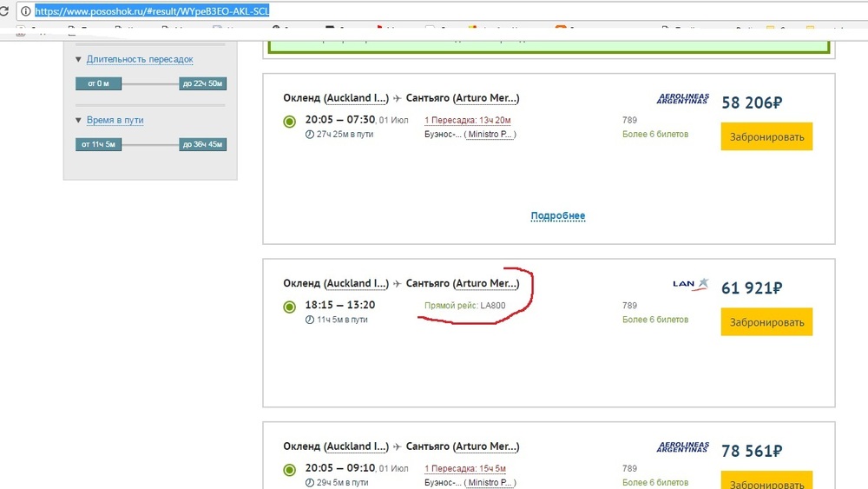Viewport: 868px width, 489px height.
Task: Click Aerolineas Argentinas logo on 78 561₽ card
Action: coord(683,447)
